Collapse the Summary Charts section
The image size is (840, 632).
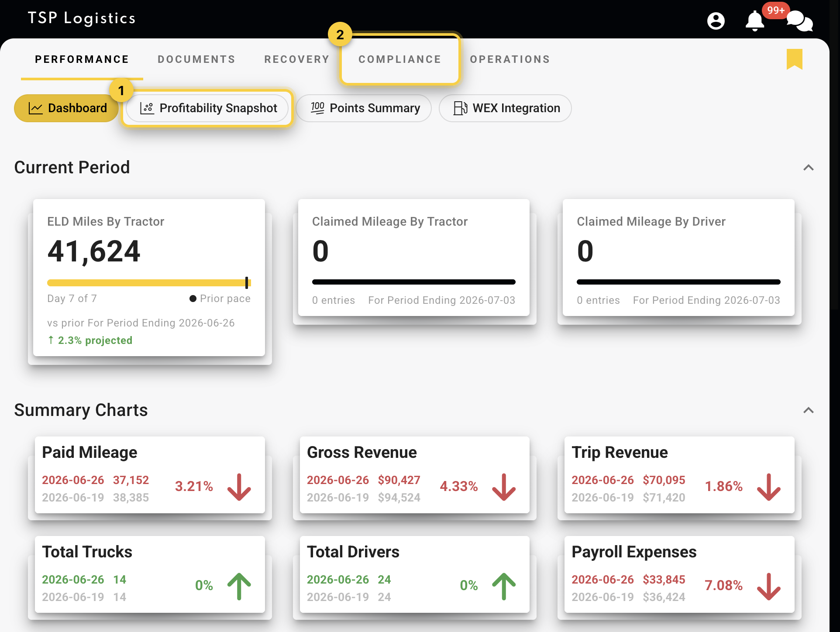pos(809,410)
